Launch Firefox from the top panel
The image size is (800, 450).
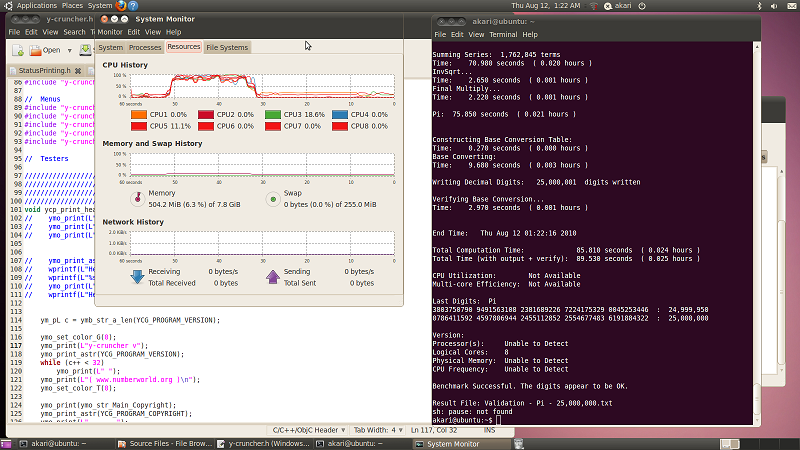point(121,5)
